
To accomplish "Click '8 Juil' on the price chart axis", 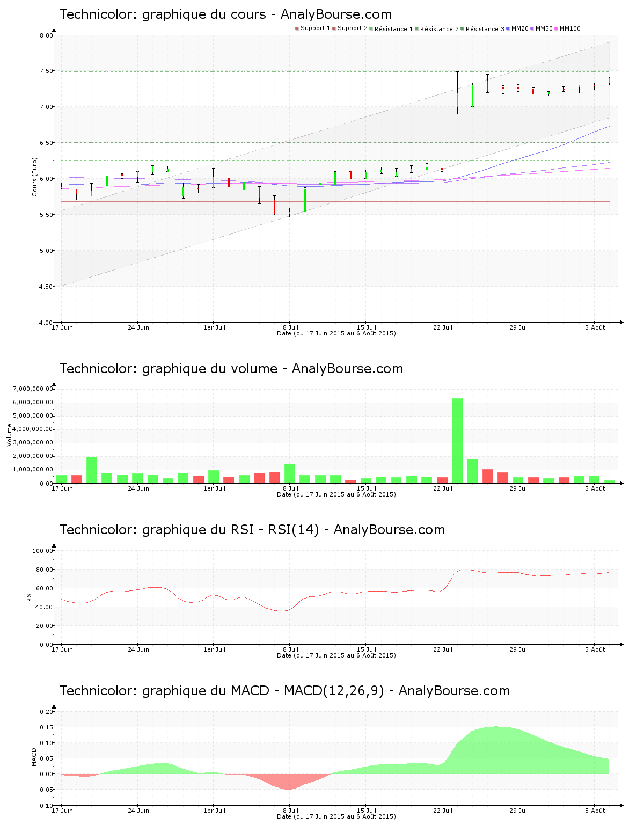I will (290, 327).
